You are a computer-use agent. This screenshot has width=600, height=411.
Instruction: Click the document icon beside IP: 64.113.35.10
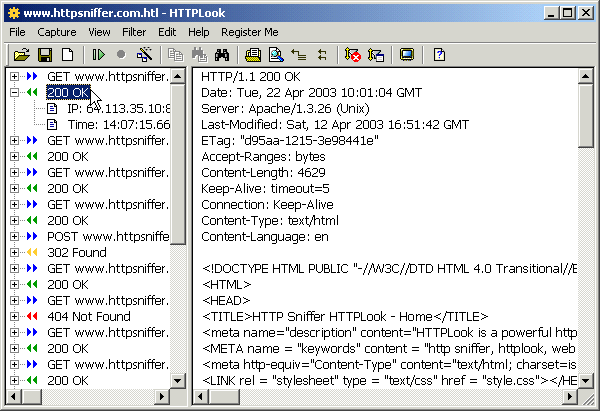tap(52, 109)
